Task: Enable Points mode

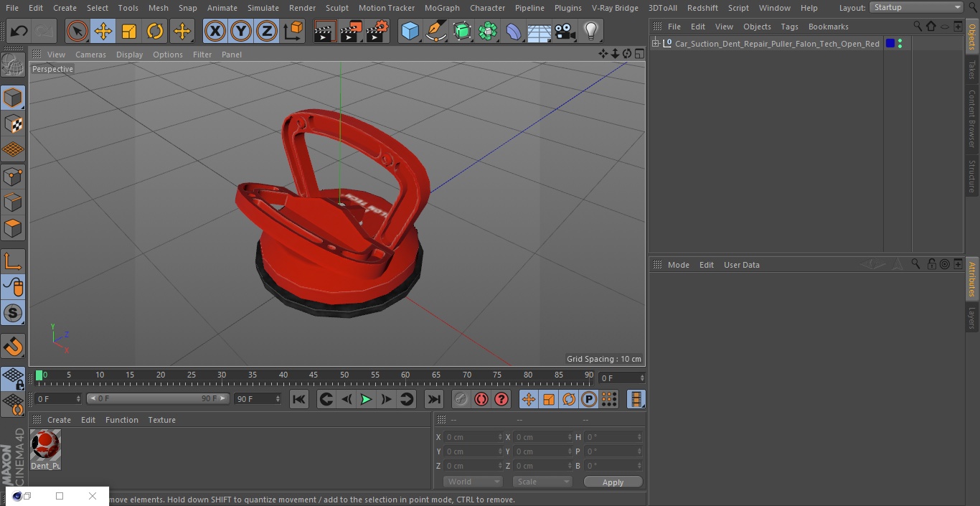Action: point(13,176)
